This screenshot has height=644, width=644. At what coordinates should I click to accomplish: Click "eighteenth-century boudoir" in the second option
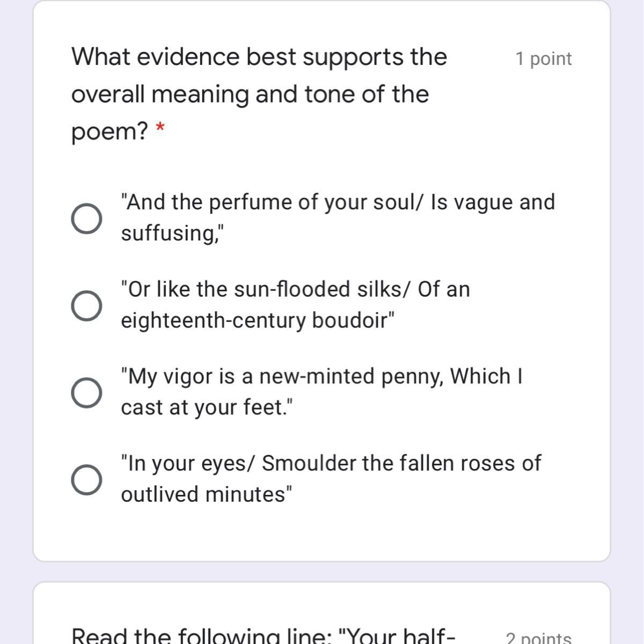point(258,321)
